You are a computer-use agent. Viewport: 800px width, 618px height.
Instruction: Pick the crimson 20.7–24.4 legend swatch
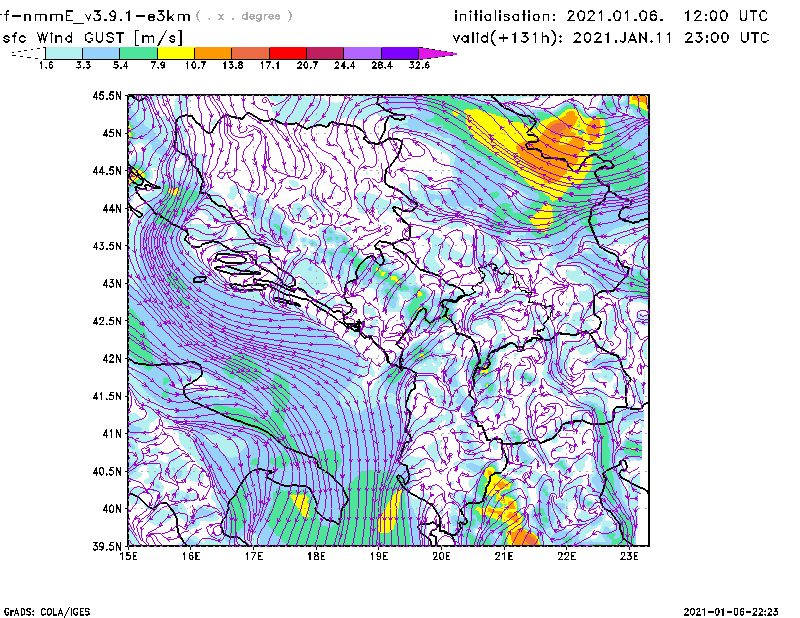click(325, 53)
